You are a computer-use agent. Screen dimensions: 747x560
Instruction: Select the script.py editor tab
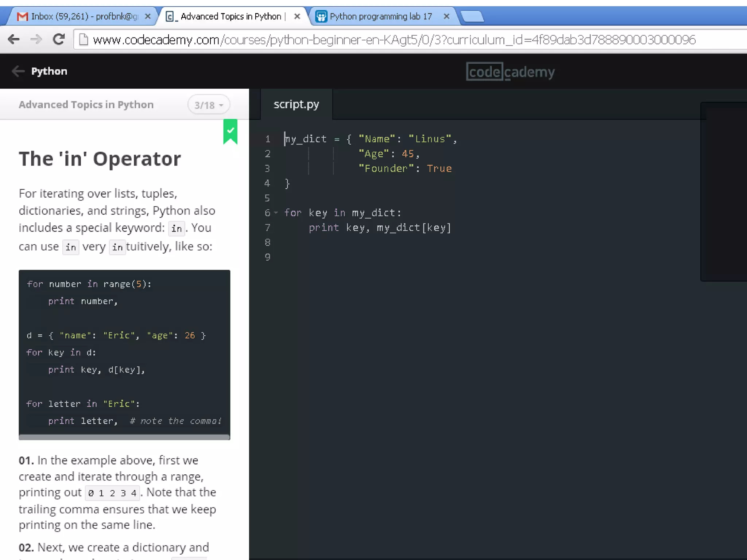click(296, 104)
